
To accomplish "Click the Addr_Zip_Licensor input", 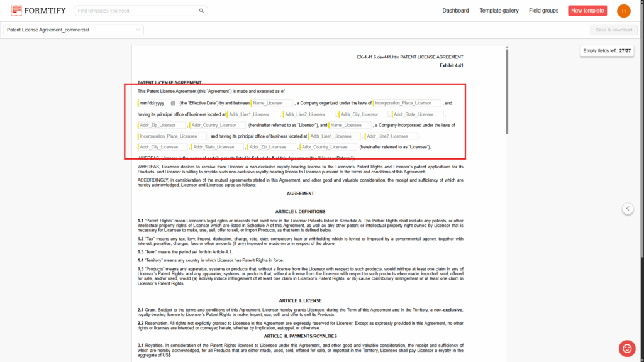I will point(161,125).
